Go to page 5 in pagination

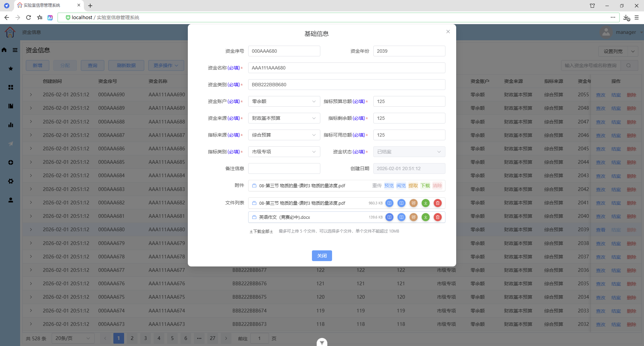[x=172, y=338]
